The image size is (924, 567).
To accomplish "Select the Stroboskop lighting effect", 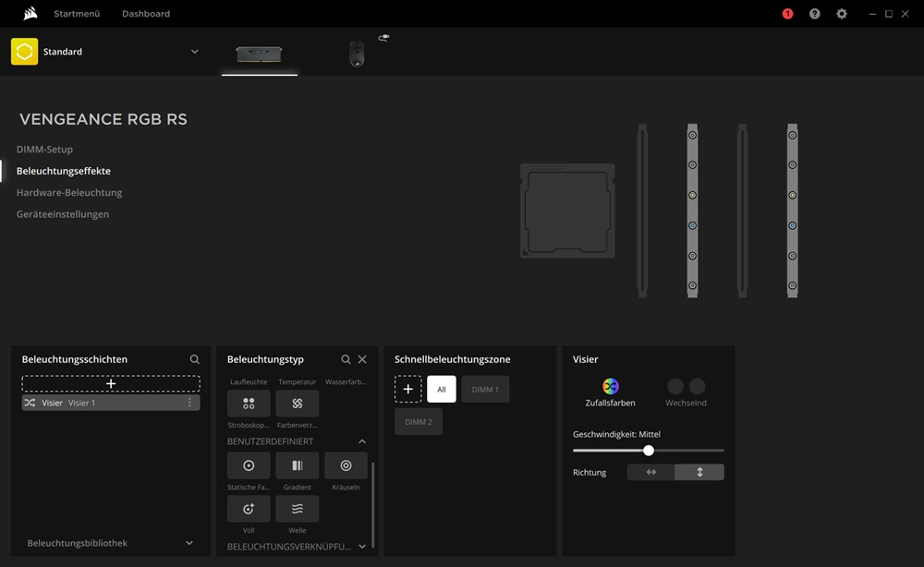I will [249, 404].
